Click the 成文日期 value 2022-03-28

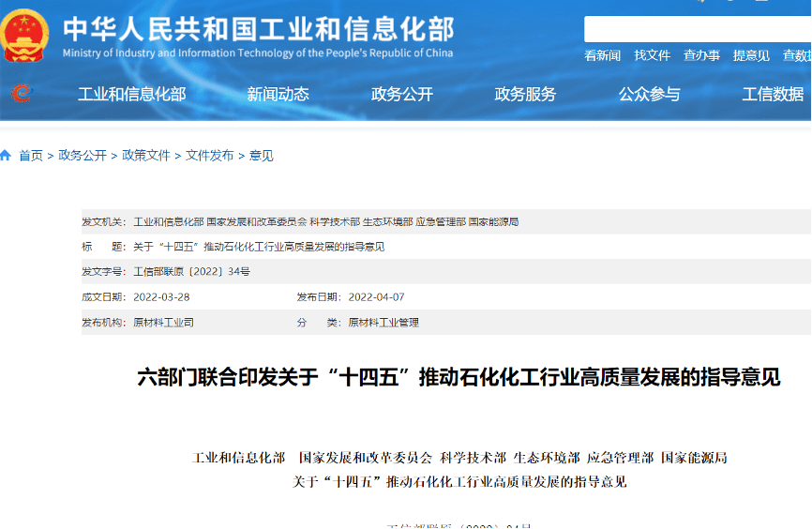tap(161, 297)
